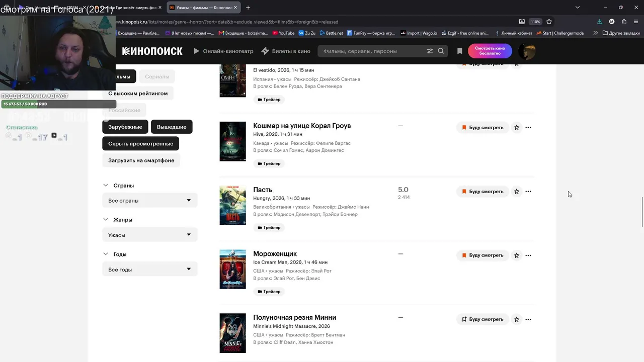644x362 pixels.
Task: Play the trailer for Hive
Action: (x=269, y=163)
